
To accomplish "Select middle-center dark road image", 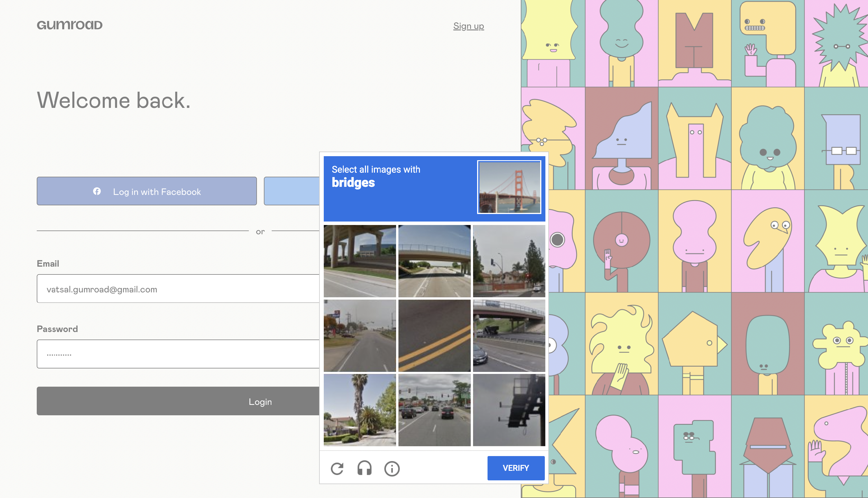I will click(434, 335).
